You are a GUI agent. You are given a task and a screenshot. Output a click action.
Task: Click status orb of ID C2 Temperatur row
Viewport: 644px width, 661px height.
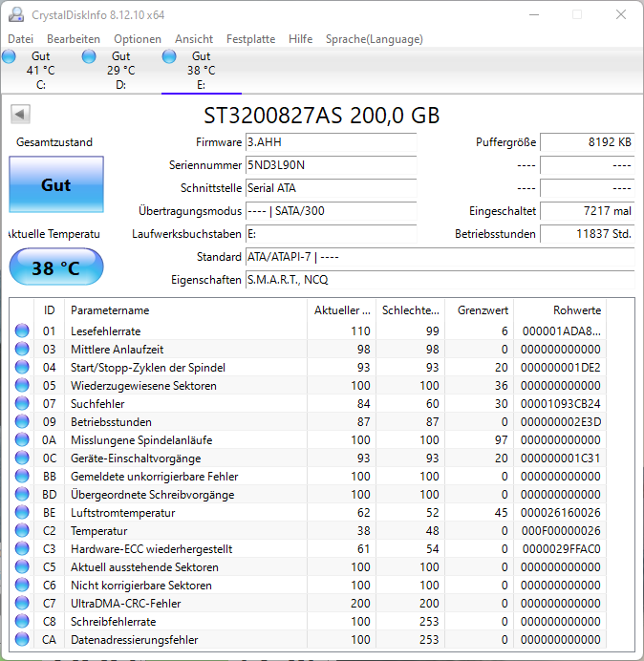pos(22,530)
